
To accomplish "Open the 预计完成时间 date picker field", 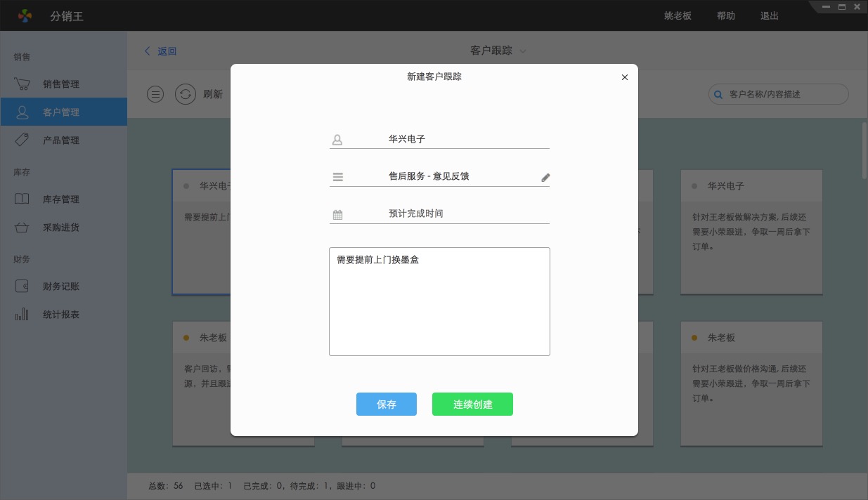I will pos(439,213).
